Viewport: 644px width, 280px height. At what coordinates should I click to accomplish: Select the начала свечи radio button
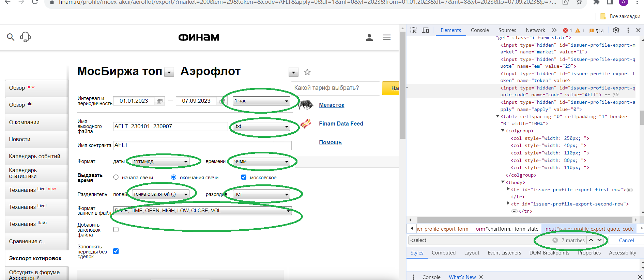pyautogui.click(x=116, y=177)
